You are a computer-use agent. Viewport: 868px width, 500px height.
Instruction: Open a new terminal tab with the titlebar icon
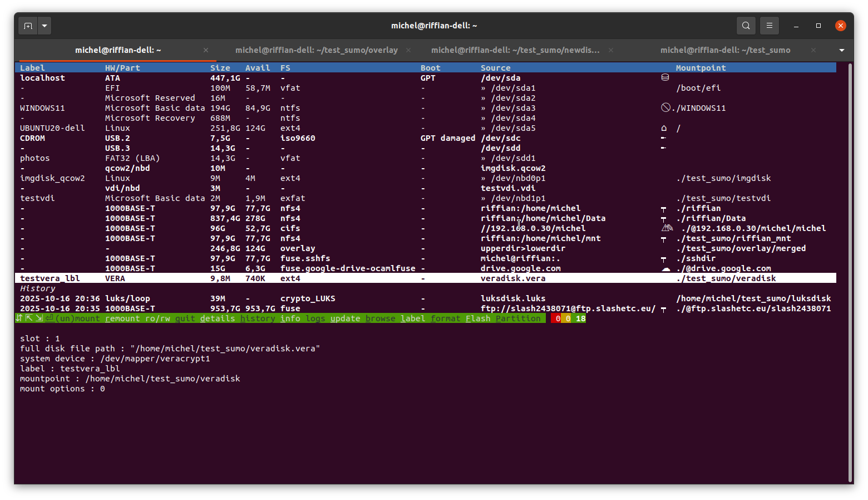point(28,26)
